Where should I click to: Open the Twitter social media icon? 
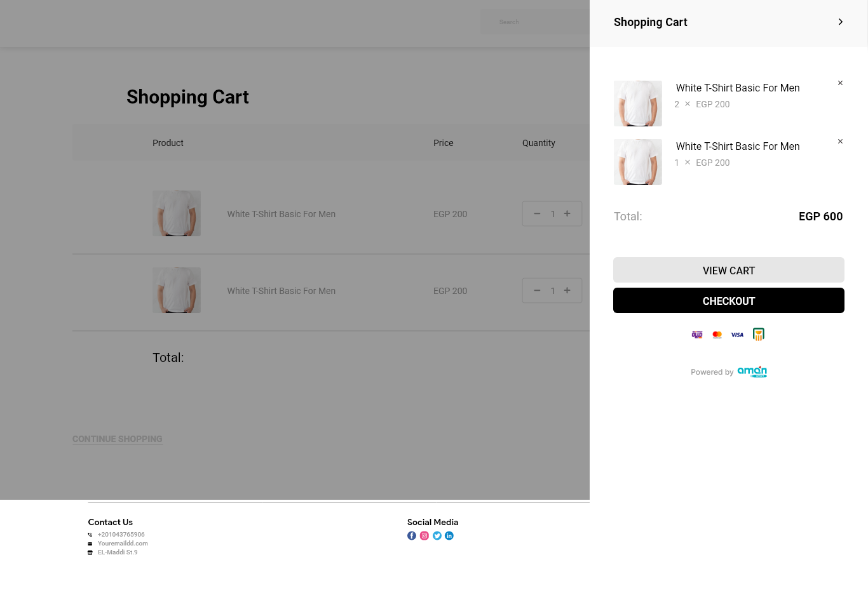(x=437, y=536)
